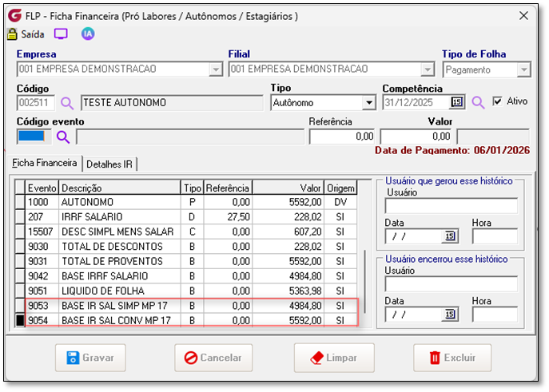Open calendar in closed-history Data field
Viewport: 549px width, 392px height.
[x=450, y=315]
